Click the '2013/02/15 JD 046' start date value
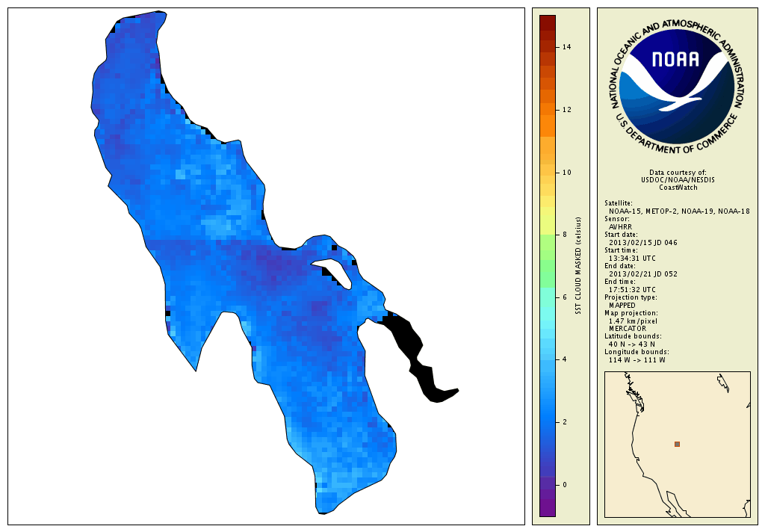765x532 pixels. click(643, 243)
